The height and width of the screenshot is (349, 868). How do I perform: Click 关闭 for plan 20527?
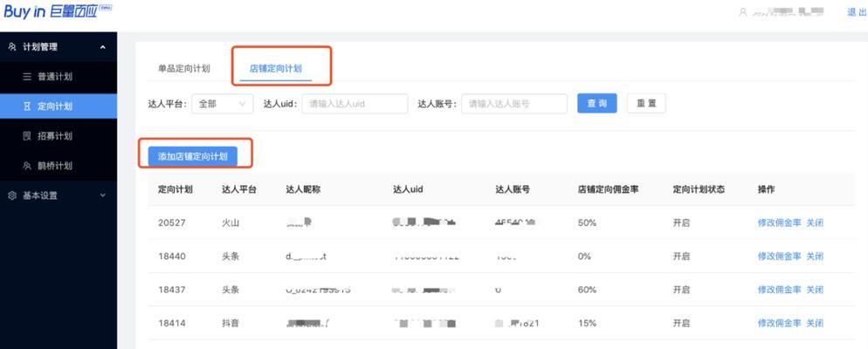point(815,222)
